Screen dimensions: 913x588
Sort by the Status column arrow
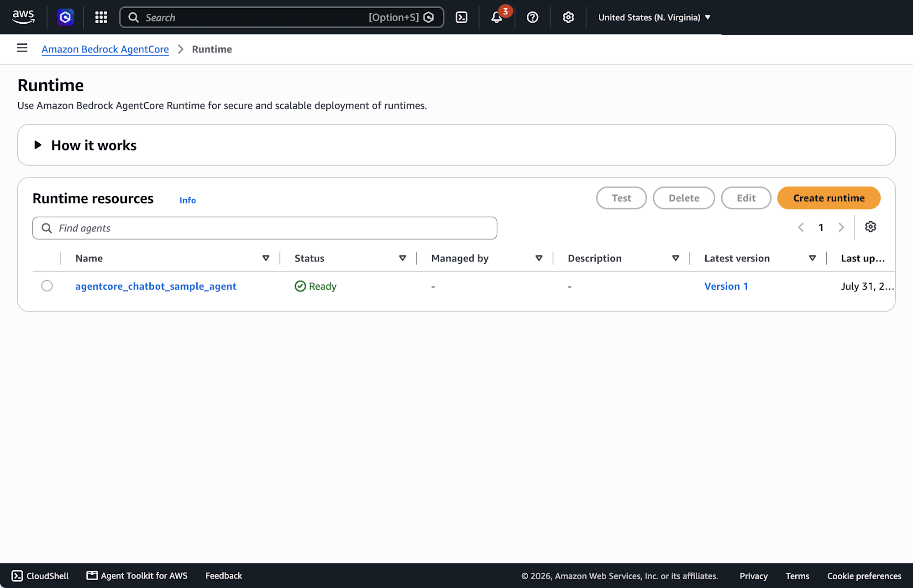point(403,258)
